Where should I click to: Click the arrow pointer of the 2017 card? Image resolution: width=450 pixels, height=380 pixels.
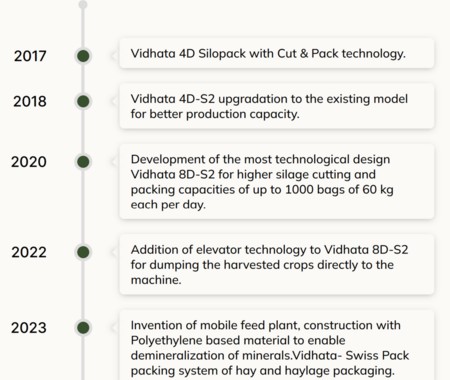tap(115, 56)
